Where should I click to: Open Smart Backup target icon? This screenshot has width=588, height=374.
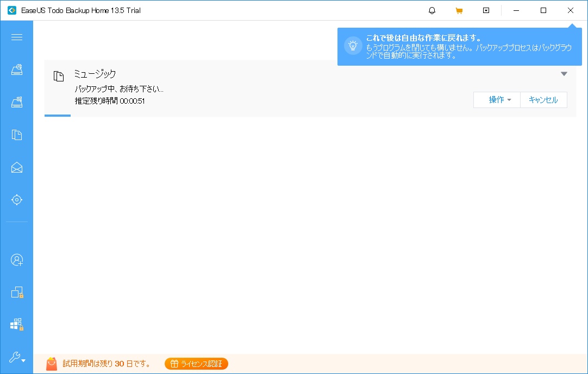click(x=16, y=200)
